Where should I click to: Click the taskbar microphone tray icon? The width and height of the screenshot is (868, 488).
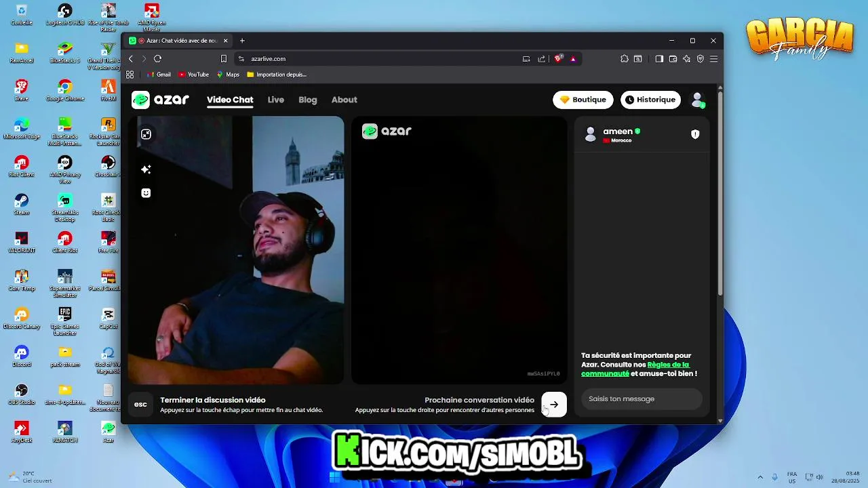774,477
